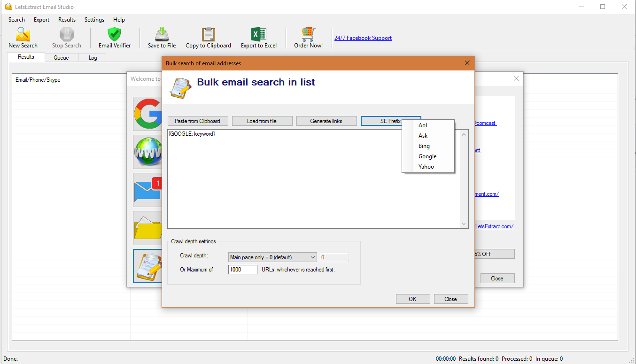Image resolution: width=636 pixels, height=364 pixels.
Task: Close the Bulk search dialog with the X
Action: tap(467, 63)
